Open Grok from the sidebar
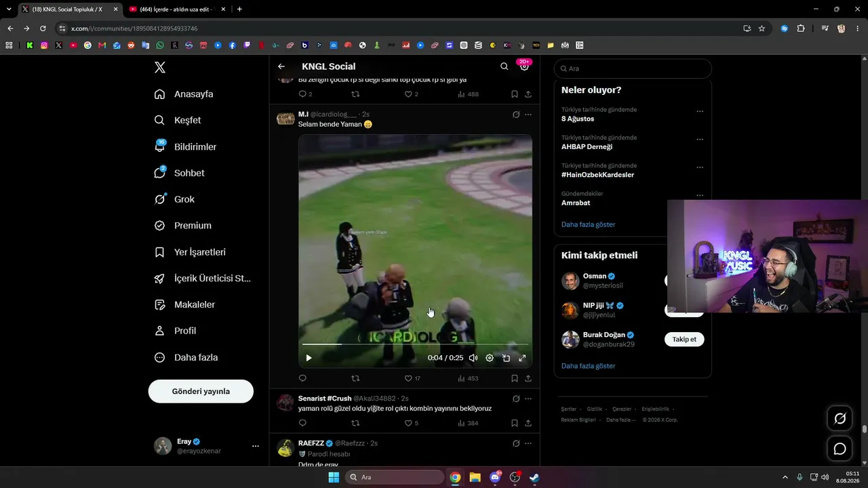The image size is (868, 488). [x=174, y=199]
